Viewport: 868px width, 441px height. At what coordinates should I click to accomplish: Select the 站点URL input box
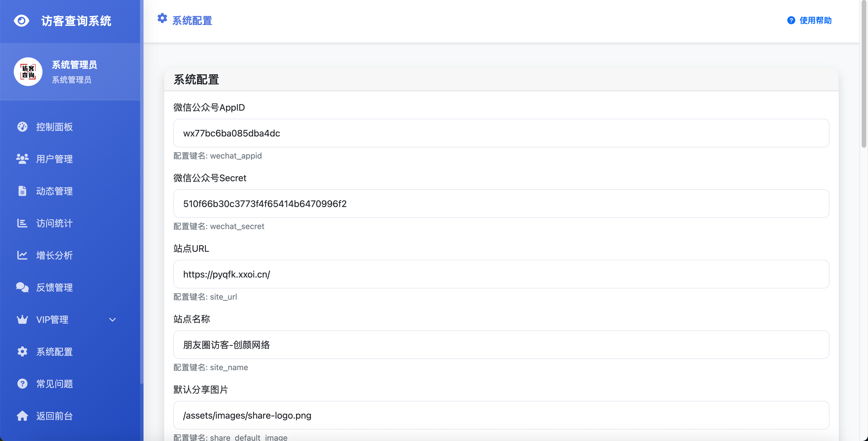coord(501,274)
